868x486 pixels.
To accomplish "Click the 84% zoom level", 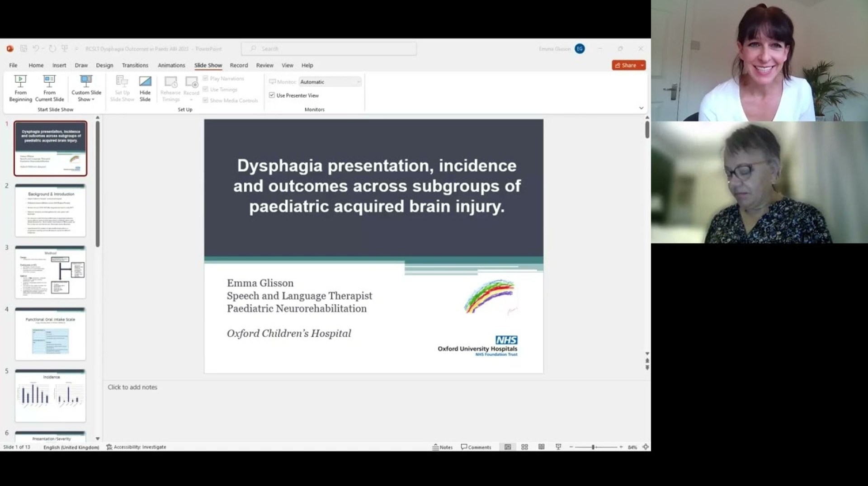I will click(x=632, y=447).
